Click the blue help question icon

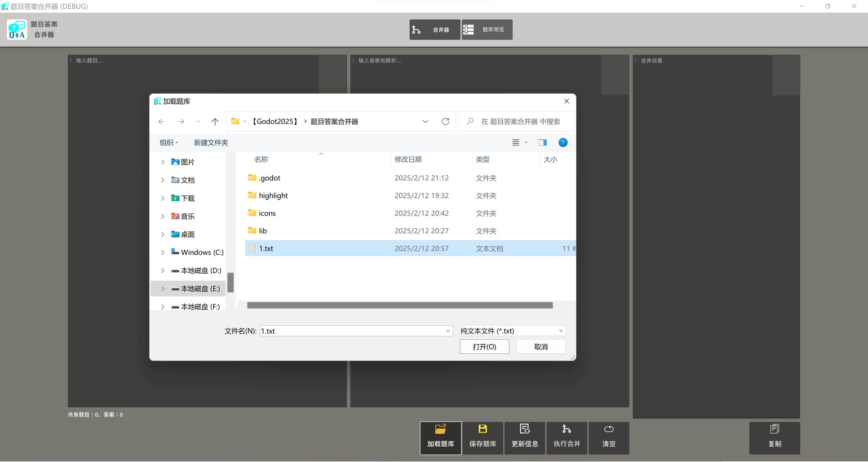pos(563,142)
